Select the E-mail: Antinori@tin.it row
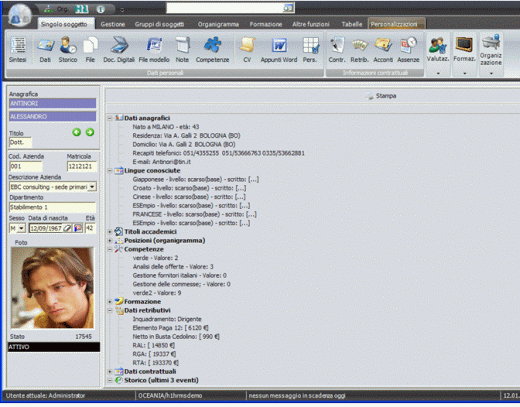 (x=162, y=162)
